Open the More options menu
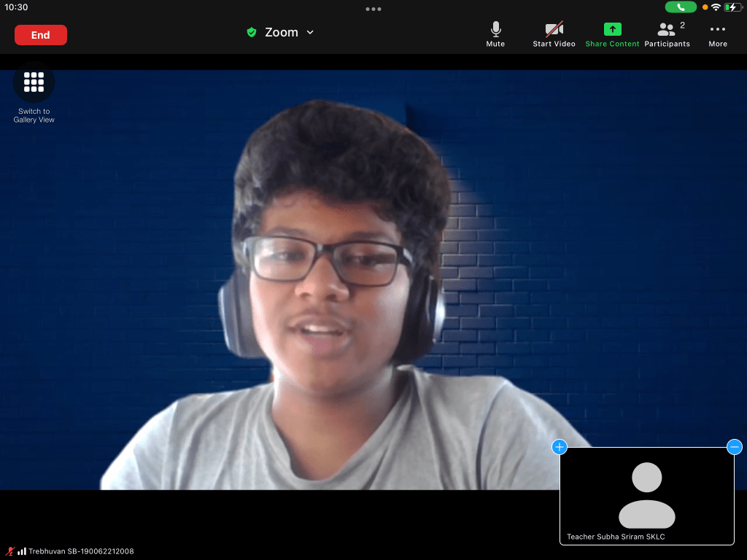747x560 pixels. [718, 34]
